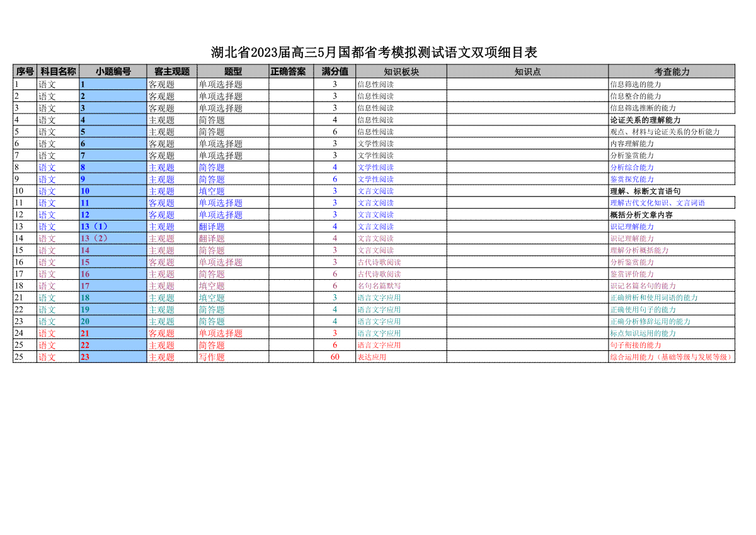Click the 写作题 question type cell
Screen dimensions: 756x535
233,357
